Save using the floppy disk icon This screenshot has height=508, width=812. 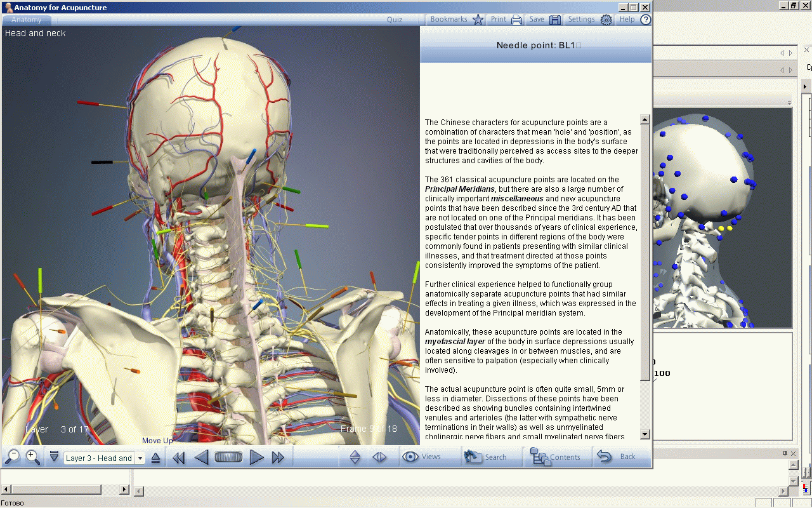click(x=545, y=20)
